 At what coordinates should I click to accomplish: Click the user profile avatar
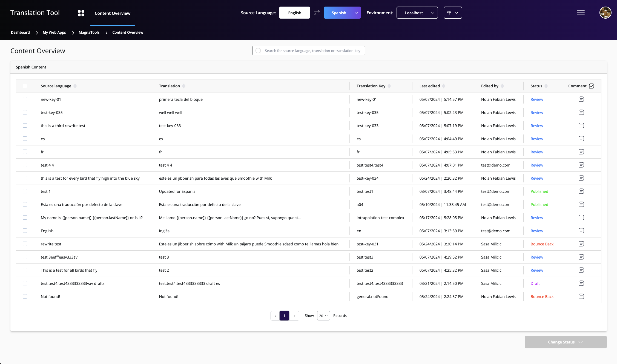(x=605, y=13)
